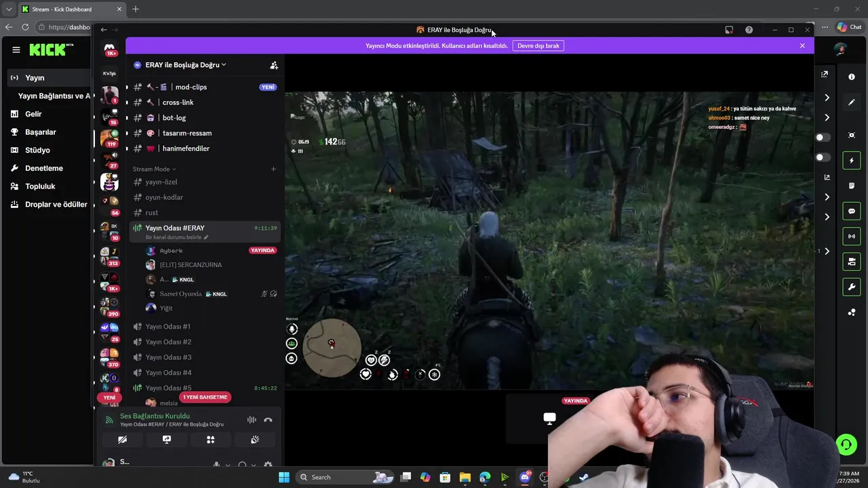Image resolution: width=868 pixels, height=488 pixels.
Task: Expand the second chevron in Kick panel
Action: pos(827,117)
